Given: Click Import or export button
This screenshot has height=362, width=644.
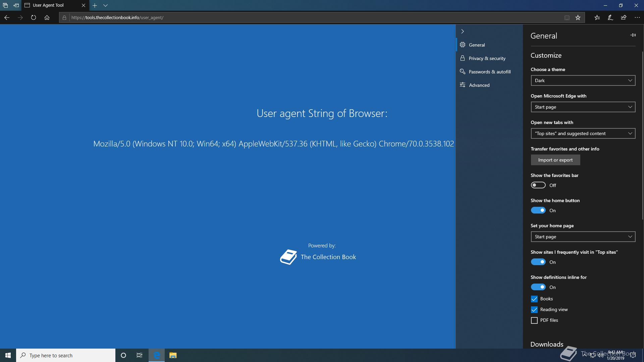Looking at the screenshot, I should tap(555, 160).
